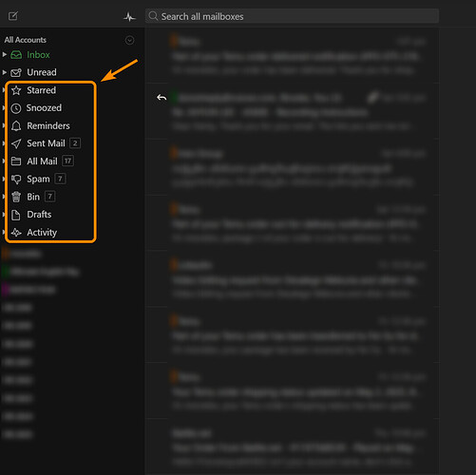Select the Spam thumbs-down icon

pos(16,180)
